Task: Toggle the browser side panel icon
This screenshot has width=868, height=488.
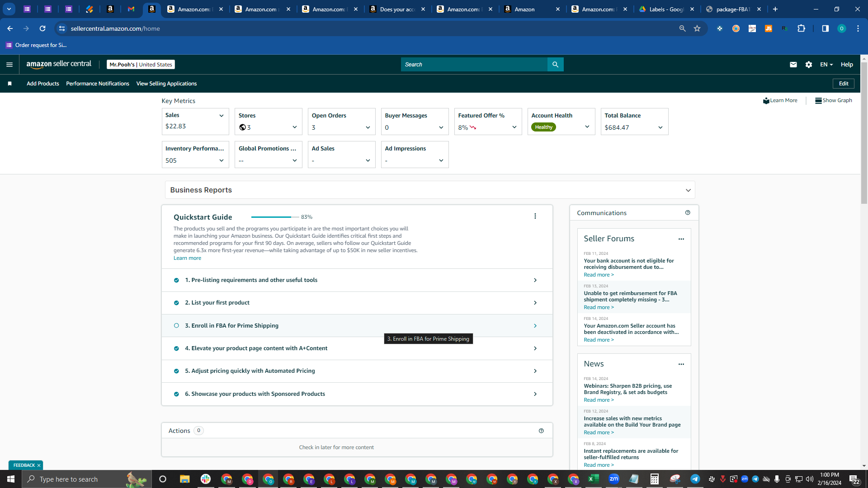Action: tap(825, 28)
